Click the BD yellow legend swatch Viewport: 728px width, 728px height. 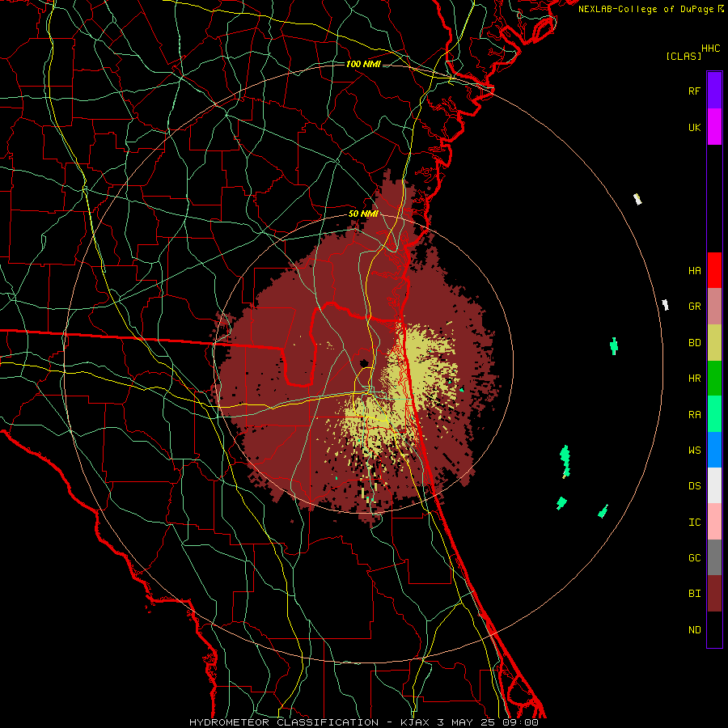pyautogui.click(x=714, y=343)
